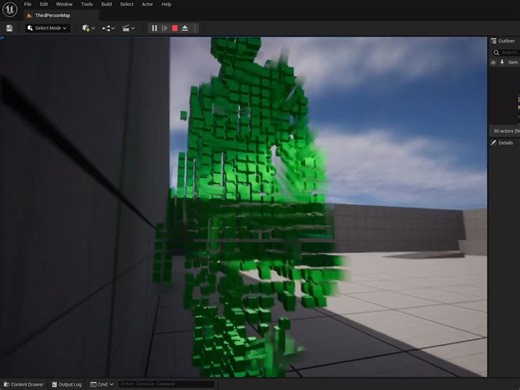
Task: Open the Build menu
Action: pyautogui.click(x=107, y=4)
